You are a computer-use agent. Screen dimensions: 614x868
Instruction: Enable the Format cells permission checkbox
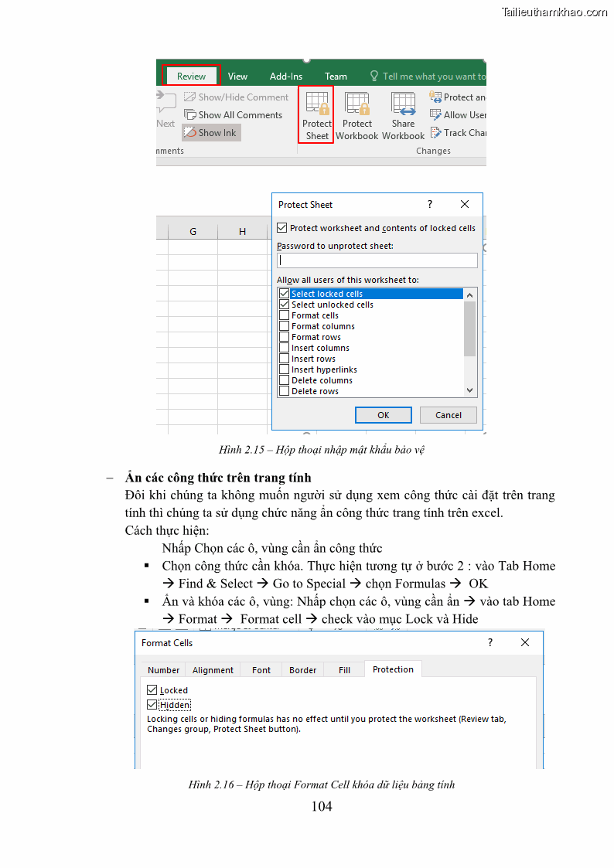pos(285,315)
